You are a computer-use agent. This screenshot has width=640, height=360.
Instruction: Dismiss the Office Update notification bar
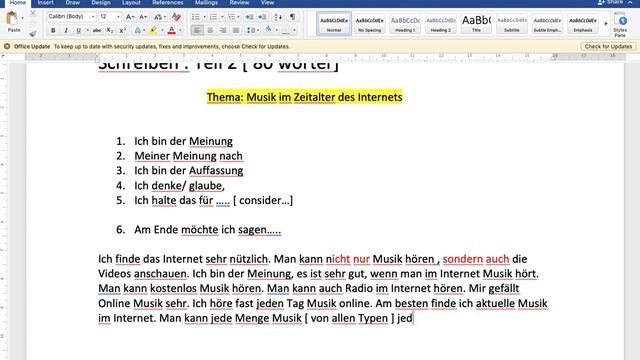[7, 47]
